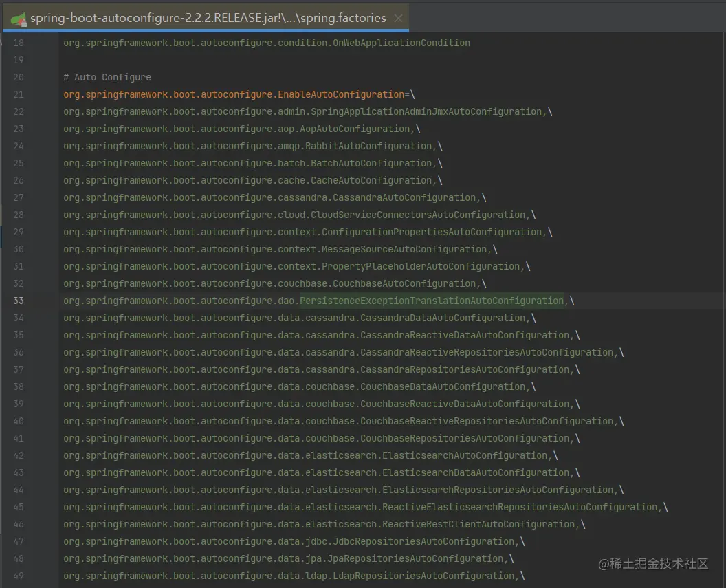Click the spring leaf file icon on tab
The height and width of the screenshot is (588, 726).
point(19,19)
